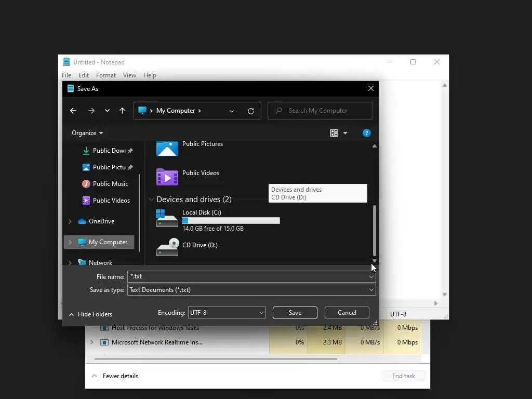This screenshot has height=399, width=532.
Task: Click My Computer icon in address bar
Action: pyautogui.click(x=142, y=111)
